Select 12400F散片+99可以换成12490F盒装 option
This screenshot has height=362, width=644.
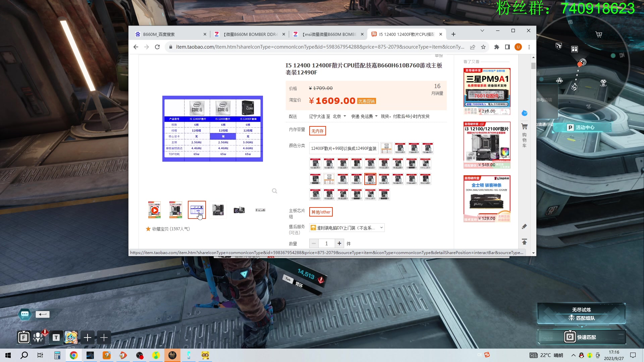pyautogui.click(x=344, y=148)
